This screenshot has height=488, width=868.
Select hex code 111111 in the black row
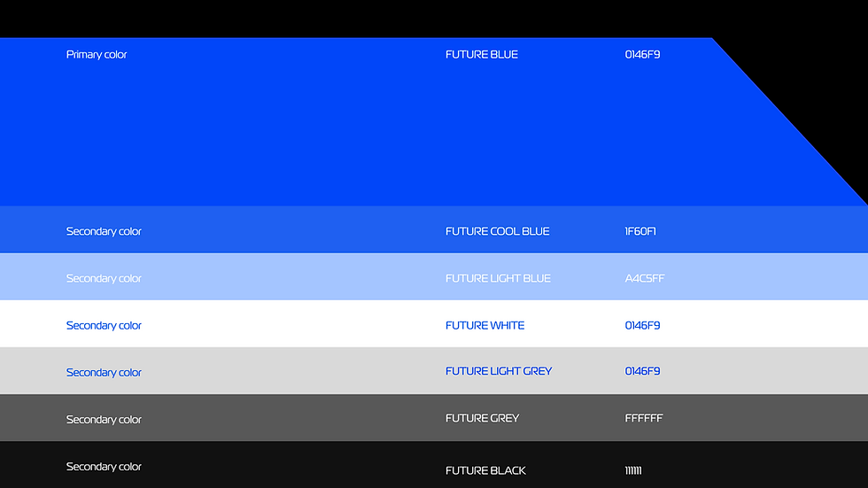[x=633, y=471]
